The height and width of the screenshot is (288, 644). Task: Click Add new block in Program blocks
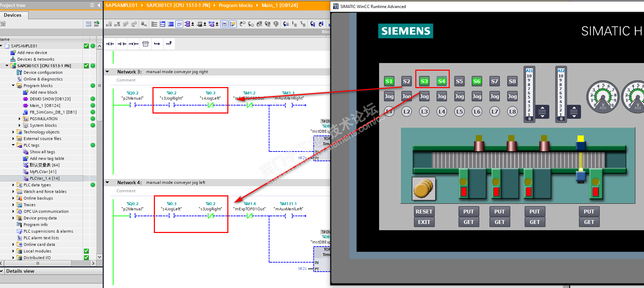pos(44,92)
